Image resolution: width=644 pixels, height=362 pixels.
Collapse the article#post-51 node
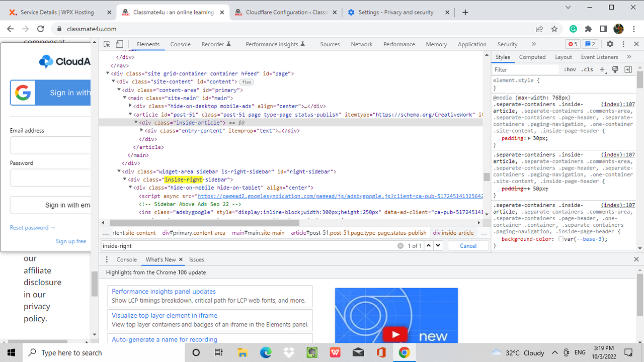130,114
